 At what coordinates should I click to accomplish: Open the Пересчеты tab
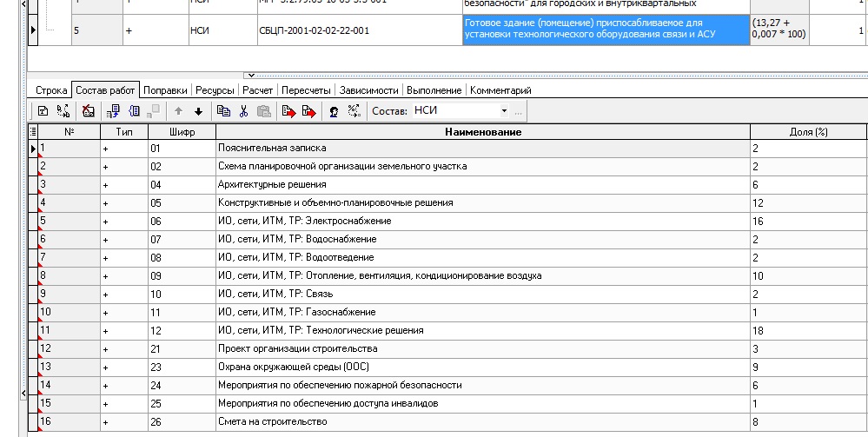tap(306, 90)
